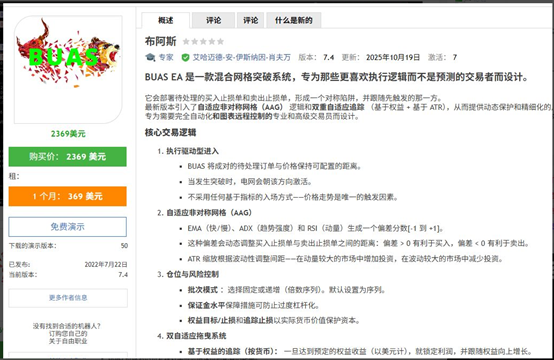Screen dimensions: 554x360
Task: Click the green 2369美元 price text
Action: point(68,134)
